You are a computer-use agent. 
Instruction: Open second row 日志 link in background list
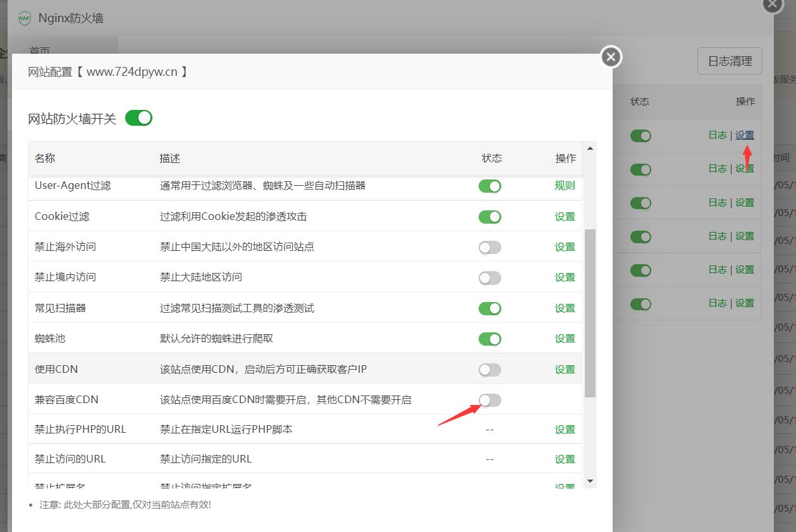coord(718,169)
